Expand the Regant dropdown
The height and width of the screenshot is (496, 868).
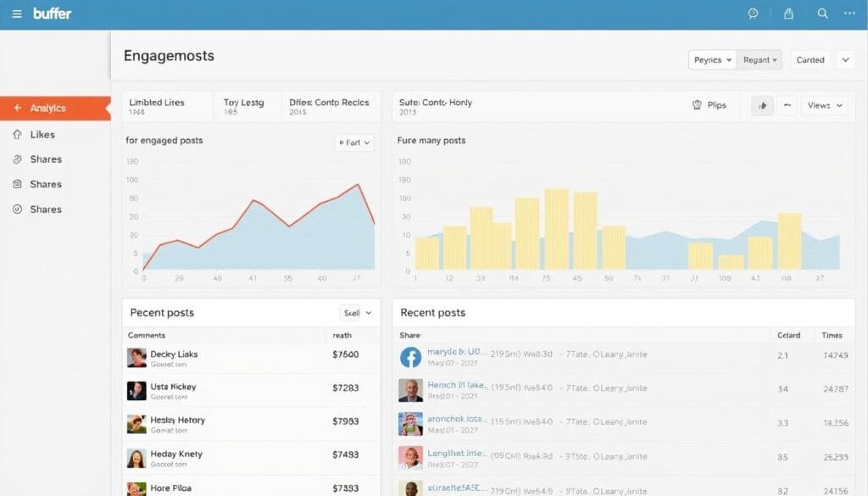pyautogui.click(x=758, y=60)
